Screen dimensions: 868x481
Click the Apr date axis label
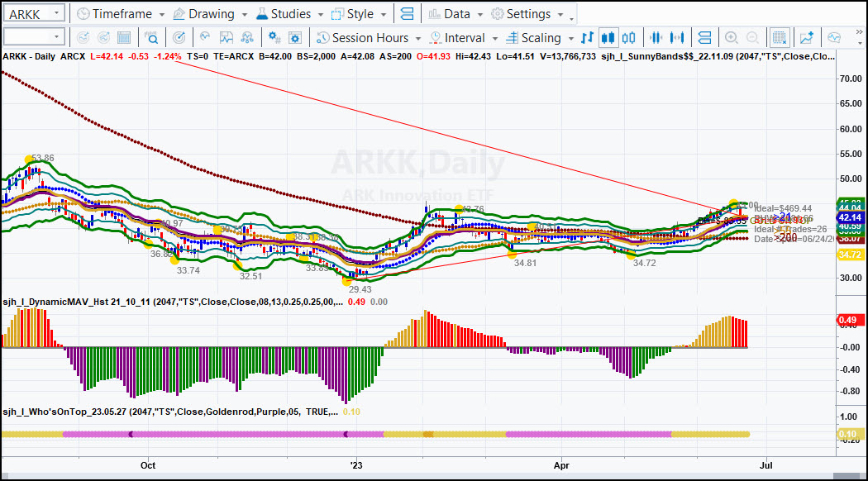pos(561,465)
